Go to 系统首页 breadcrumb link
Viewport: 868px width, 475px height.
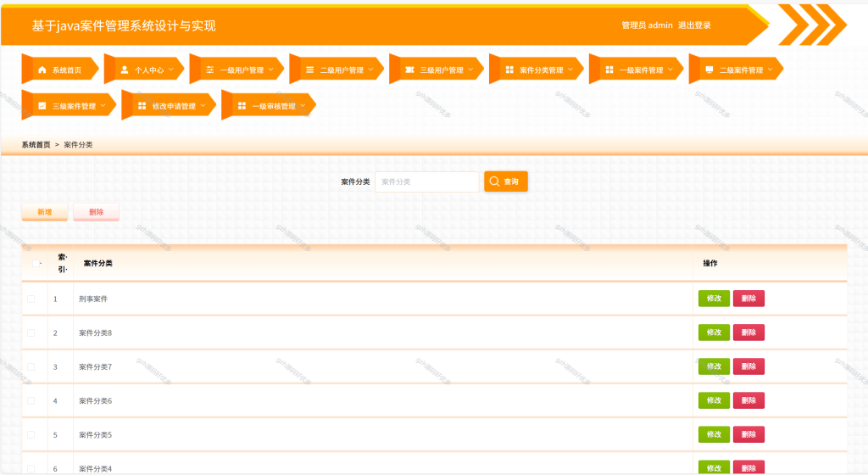click(x=36, y=144)
